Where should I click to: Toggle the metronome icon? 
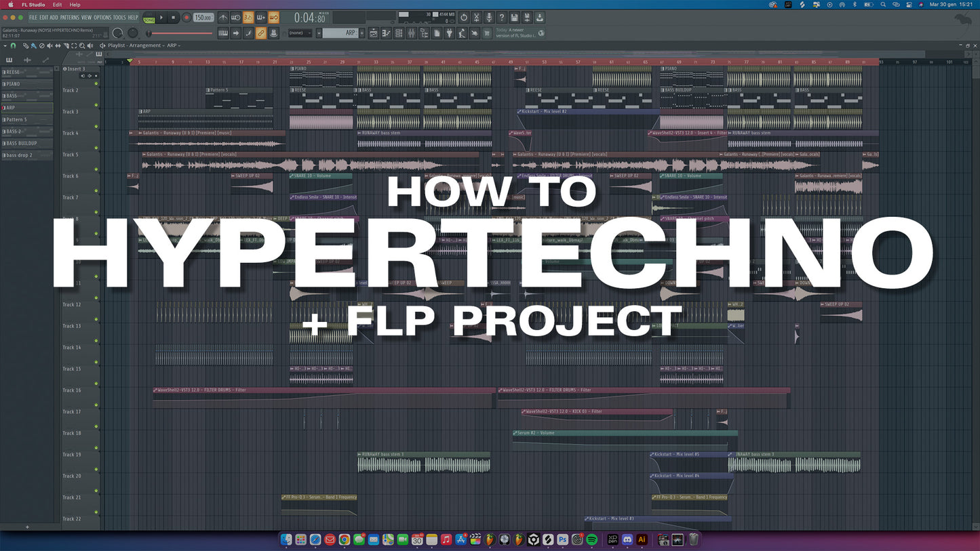pos(223,18)
